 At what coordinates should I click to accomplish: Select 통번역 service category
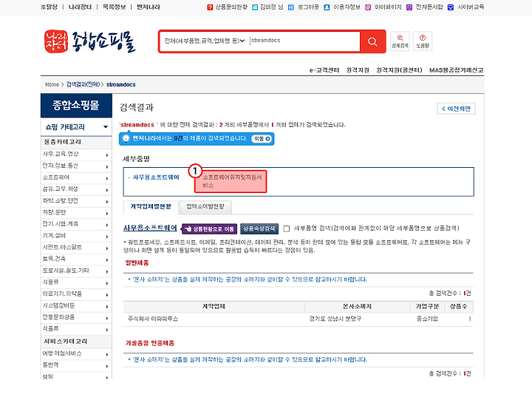[50, 365]
